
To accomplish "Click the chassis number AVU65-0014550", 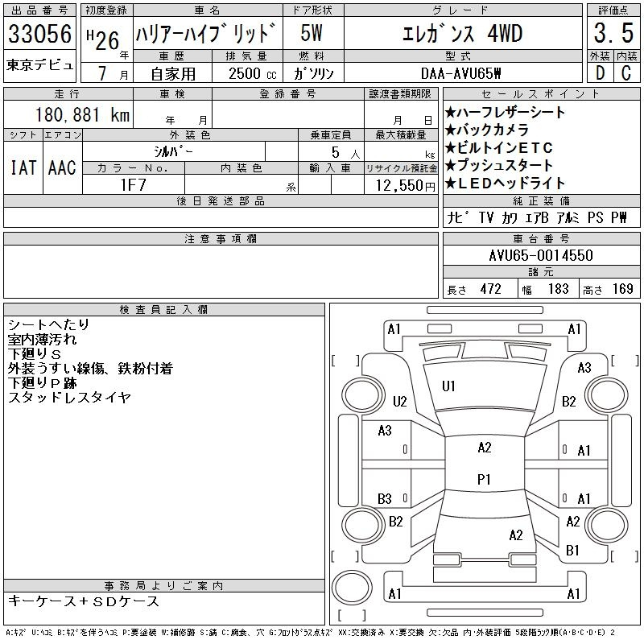I will pos(541,255).
